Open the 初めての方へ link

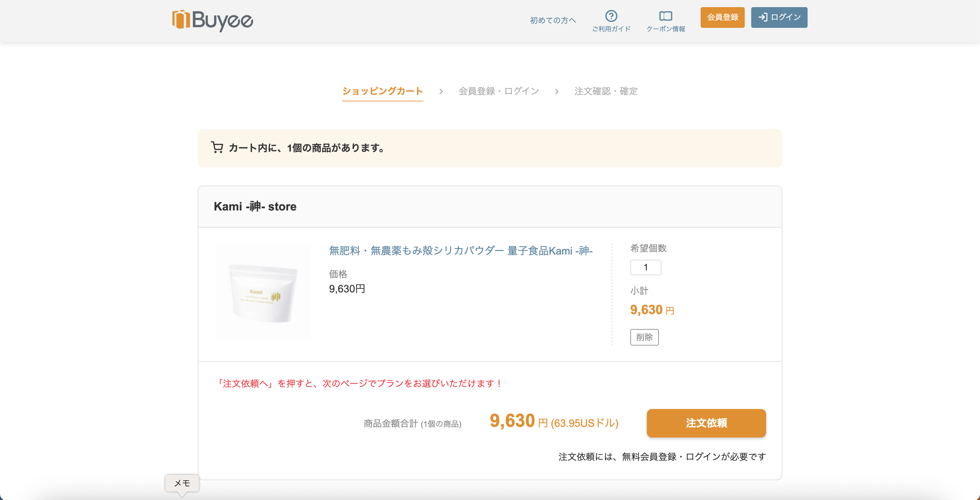pyautogui.click(x=553, y=20)
